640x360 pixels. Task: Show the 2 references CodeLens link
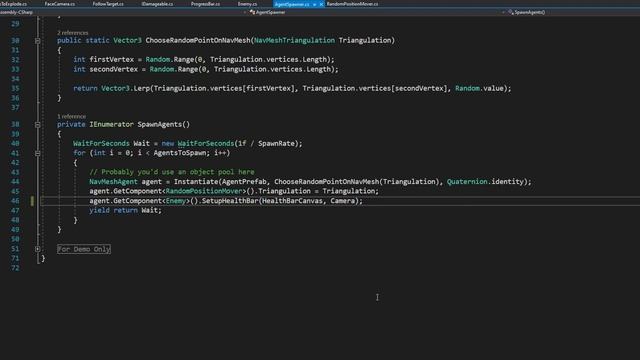73,33
